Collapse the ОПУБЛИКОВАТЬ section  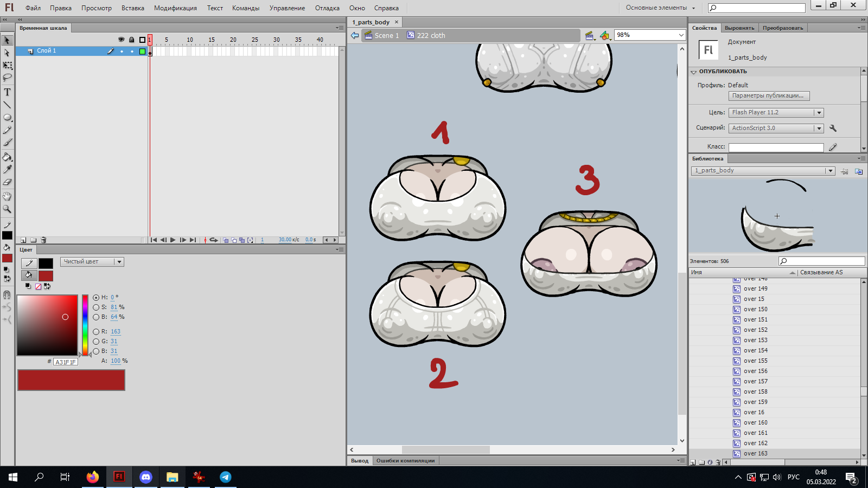pos(693,72)
